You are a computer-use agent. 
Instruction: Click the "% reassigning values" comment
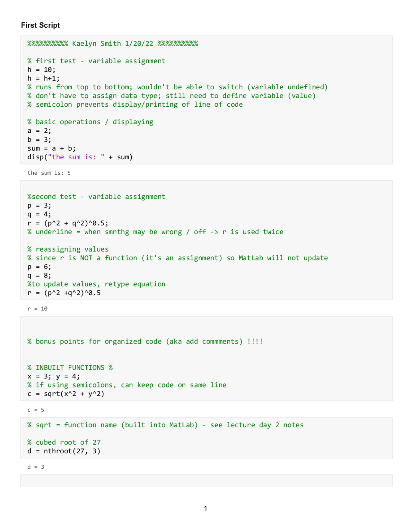(68, 249)
